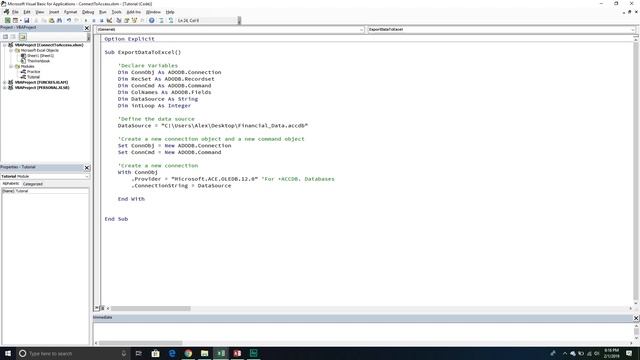The image size is (640, 360).
Task: Open the notification center icon
Action: pyautogui.click(x=629, y=353)
